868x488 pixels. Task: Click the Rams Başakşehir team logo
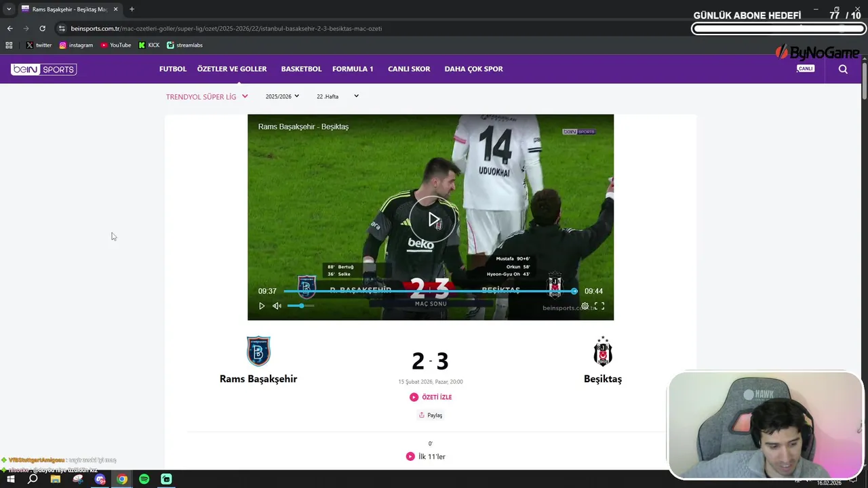tap(258, 351)
